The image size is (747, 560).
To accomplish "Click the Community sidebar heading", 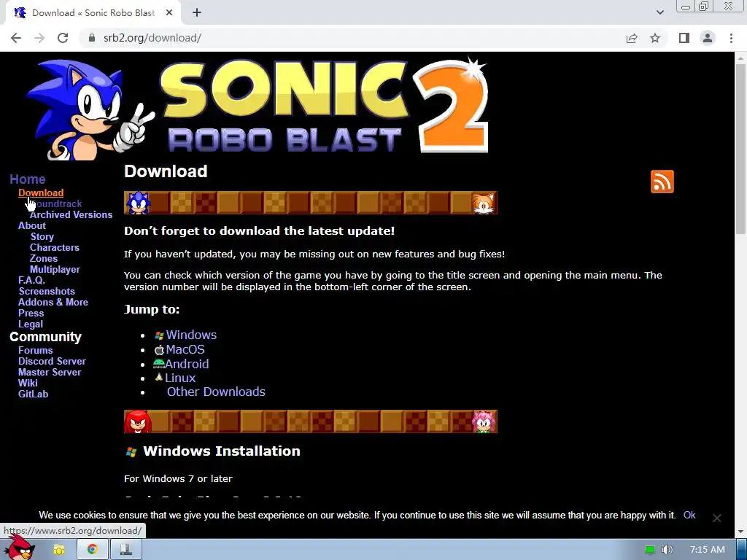I will 46,337.
